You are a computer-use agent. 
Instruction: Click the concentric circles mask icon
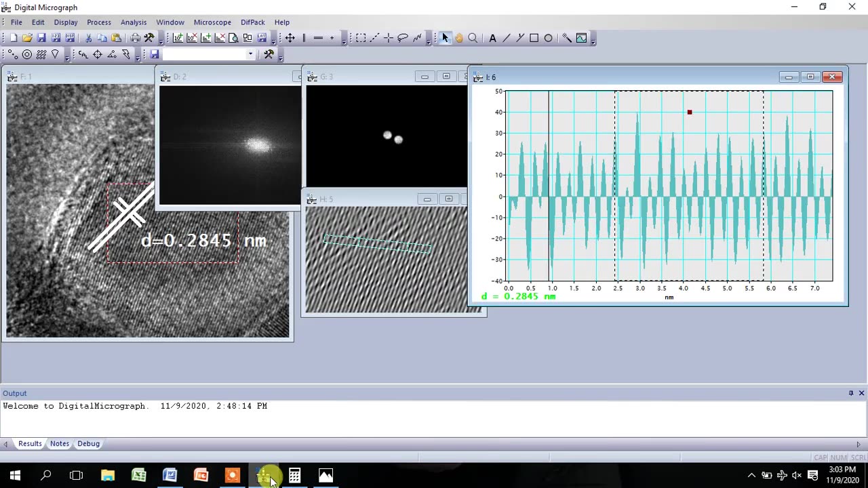tap(27, 54)
